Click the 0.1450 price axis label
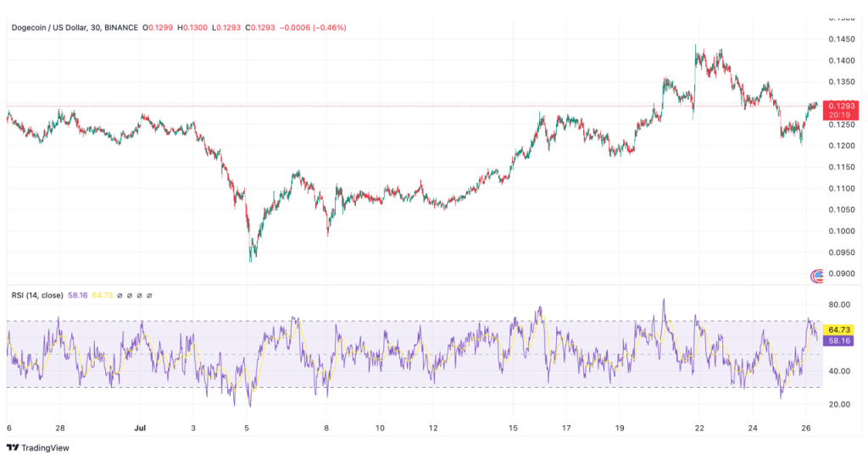The image size is (868, 459). [x=842, y=39]
